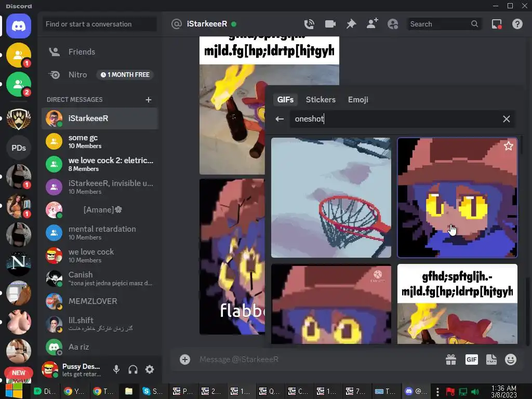532x399 pixels.
Task: Select the gfhd;spftgljh caption GIF in picker
Action: [457, 304]
